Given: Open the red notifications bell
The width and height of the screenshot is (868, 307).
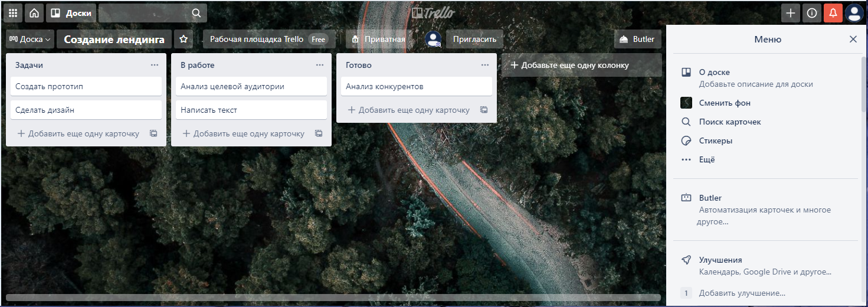Looking at the screenshot, I should [x=833, y=13].
